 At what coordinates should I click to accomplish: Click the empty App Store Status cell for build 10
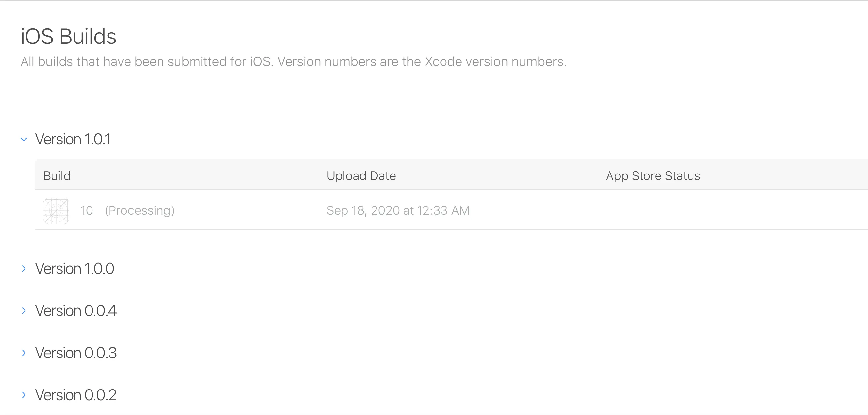tap(653, 210)
